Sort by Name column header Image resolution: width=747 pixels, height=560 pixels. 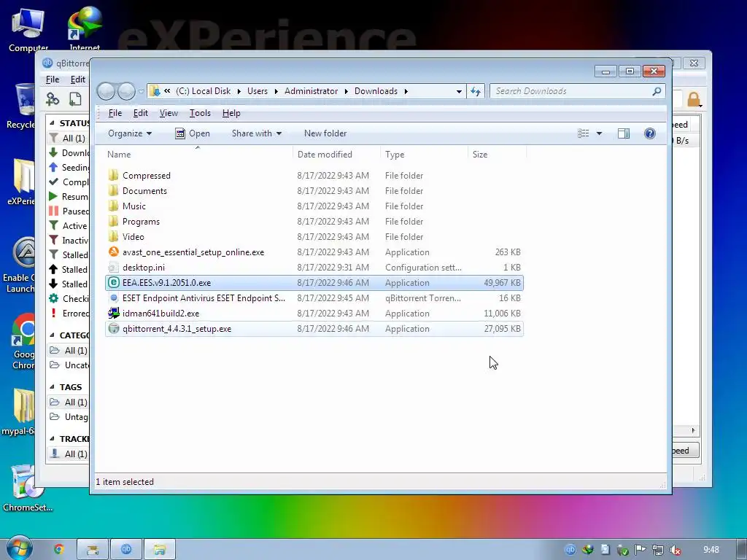pyautogui.click(x=198, y=155)
